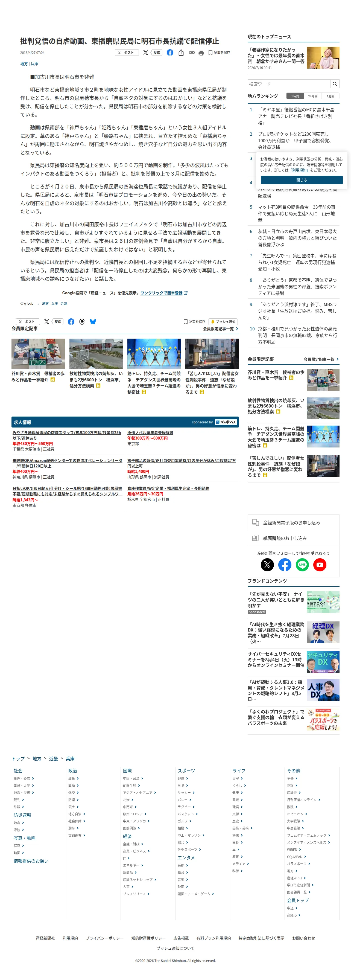This screenshot has width=351, height=980.
Task: Open 産経新聞社 footer link
Action: [x=45, y=938]
